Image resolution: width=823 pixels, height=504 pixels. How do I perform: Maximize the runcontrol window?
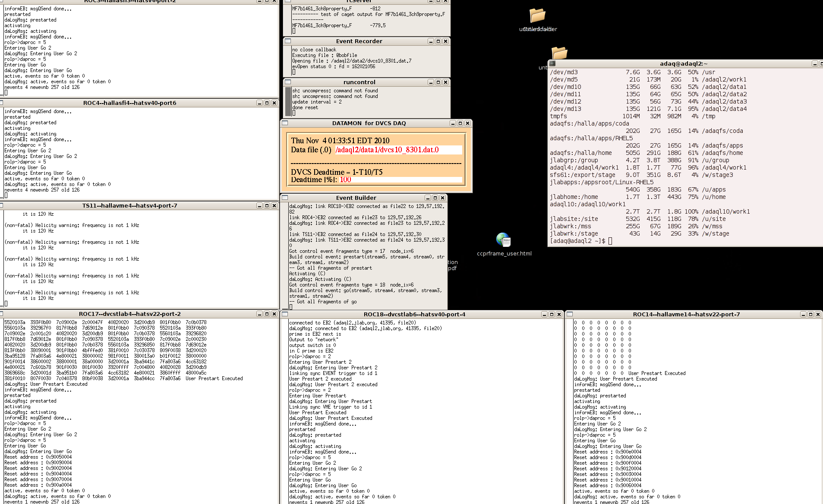[x=438, y=82]
